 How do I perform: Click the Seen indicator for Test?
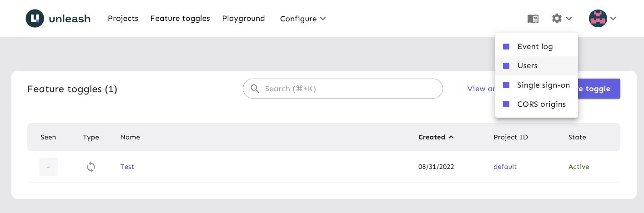coord(48,167)
